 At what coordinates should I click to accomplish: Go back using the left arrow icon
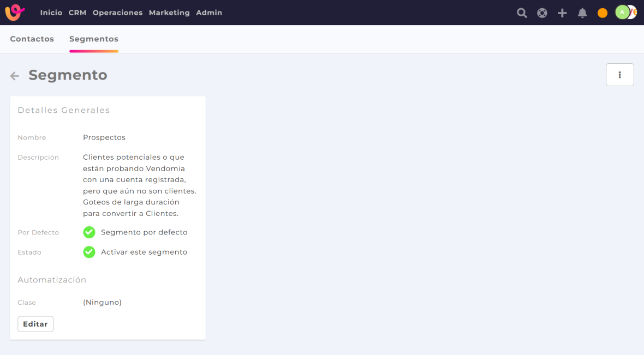pos(15,76)
